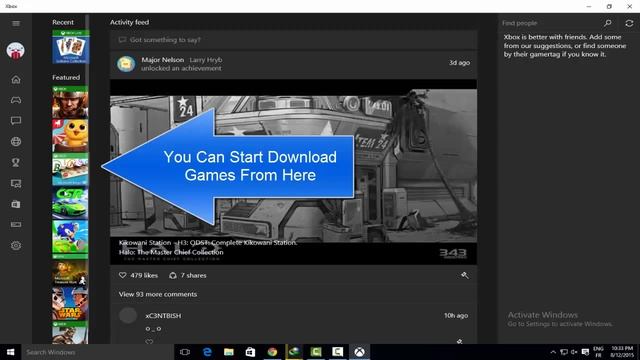This screenshot has width=640, height=360.
Task: Open xC3NTBISH's avatar
Action: (x=128, y=316)
